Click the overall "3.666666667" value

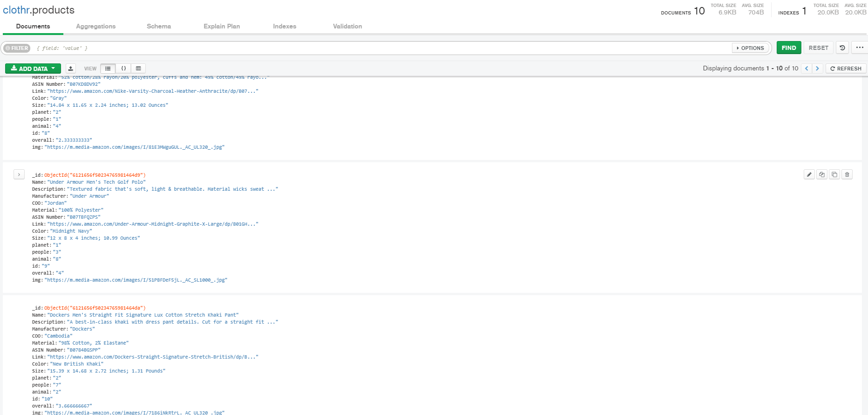click(74, 406)
